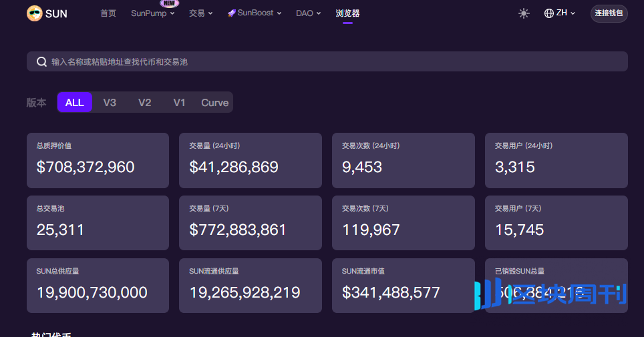Click the NEW badge above SunPump

(169, 3)
